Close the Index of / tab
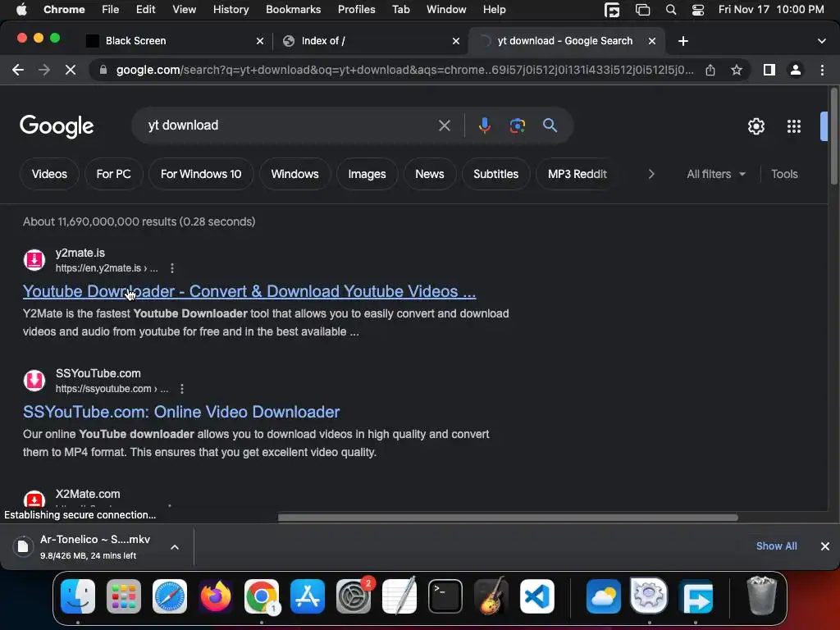This screenshot has height=630, width=840. [x=456, y=41]
